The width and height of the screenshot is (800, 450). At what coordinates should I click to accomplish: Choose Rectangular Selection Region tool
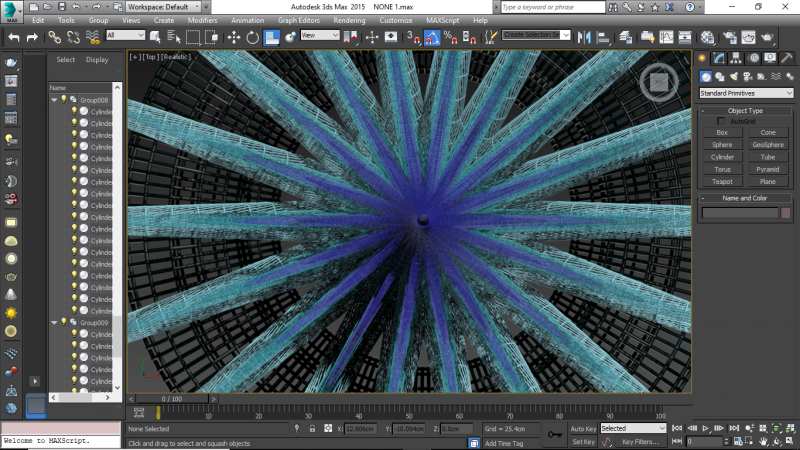click(193, 37)
